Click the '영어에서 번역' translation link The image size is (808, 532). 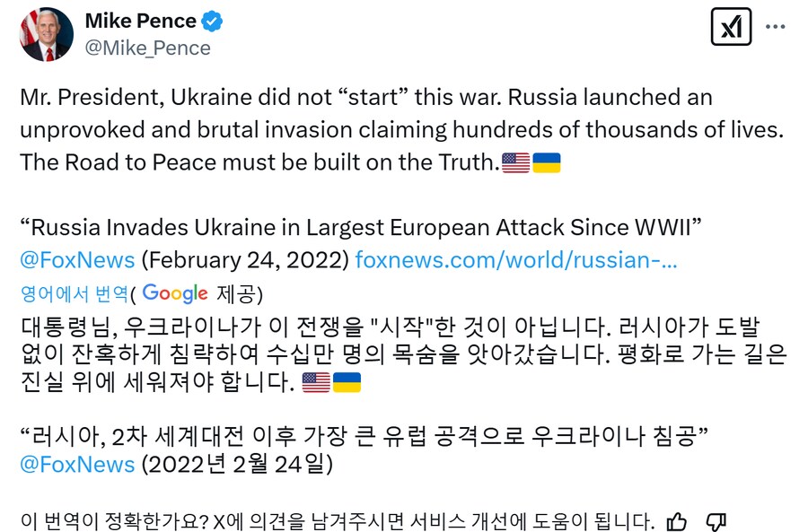(x=74, y=293)
